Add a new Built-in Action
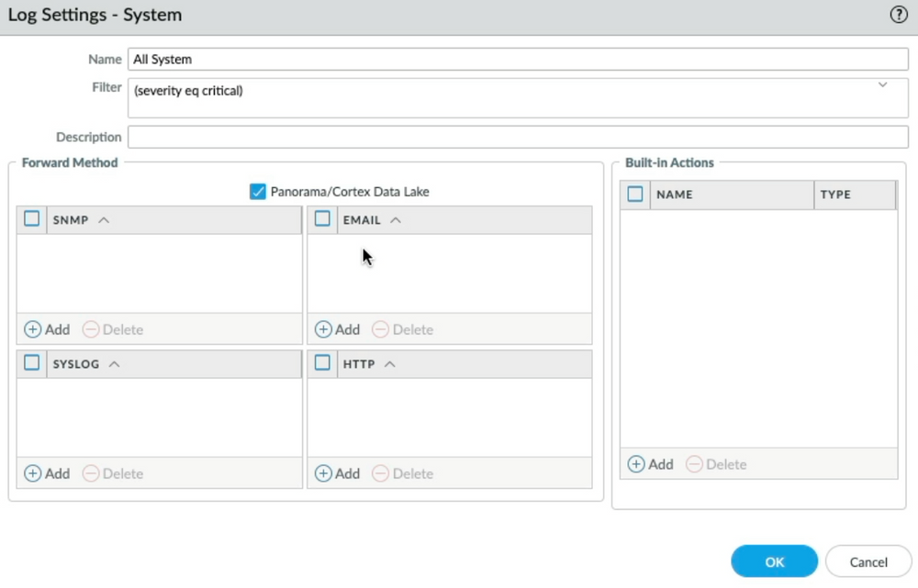 (x=652, y=464)
